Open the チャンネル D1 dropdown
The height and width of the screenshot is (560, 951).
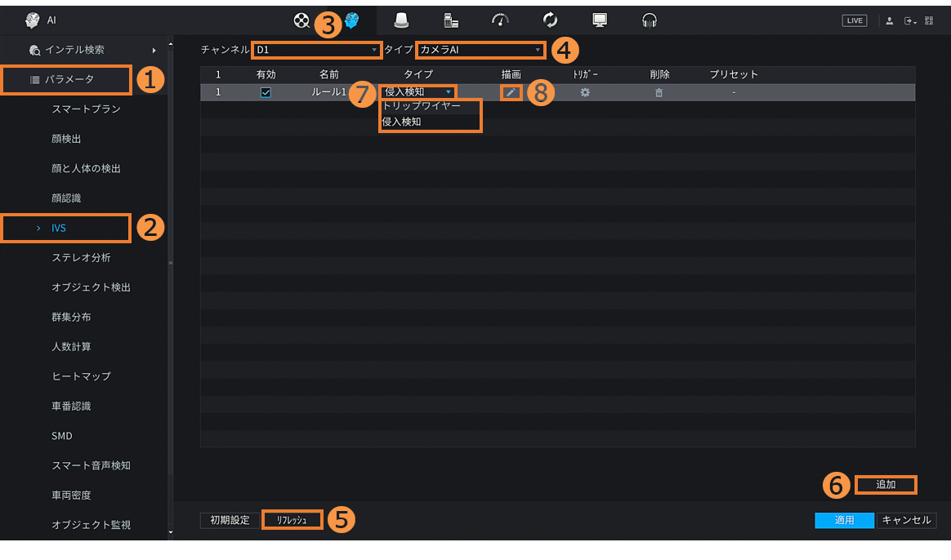[316, 50]
